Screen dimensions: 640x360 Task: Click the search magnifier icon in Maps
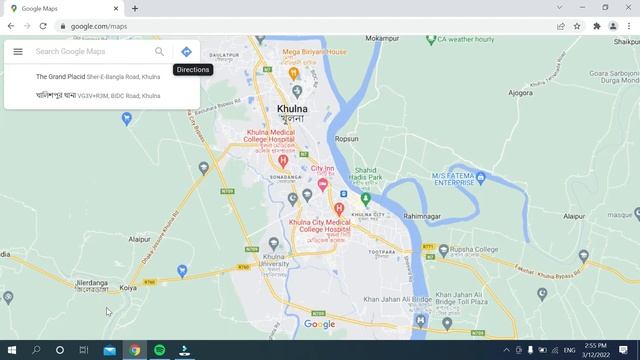tap(159, 51)
